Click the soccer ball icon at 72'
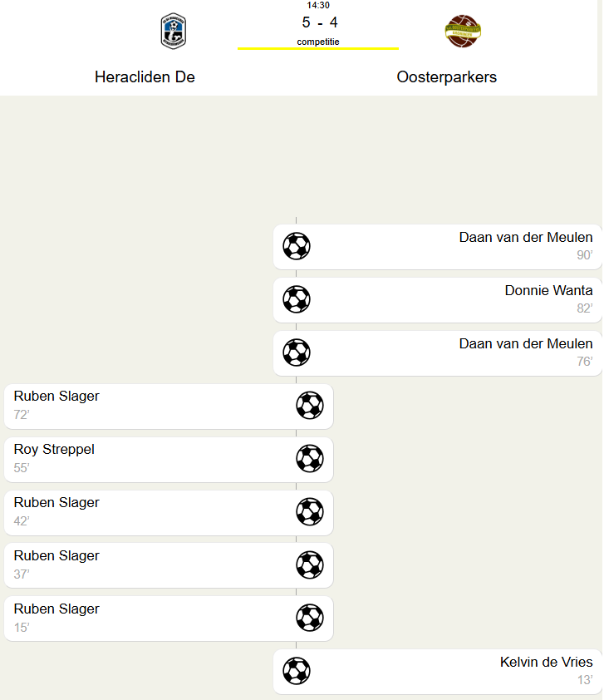604x700 pixels. (x=310, y=406)
